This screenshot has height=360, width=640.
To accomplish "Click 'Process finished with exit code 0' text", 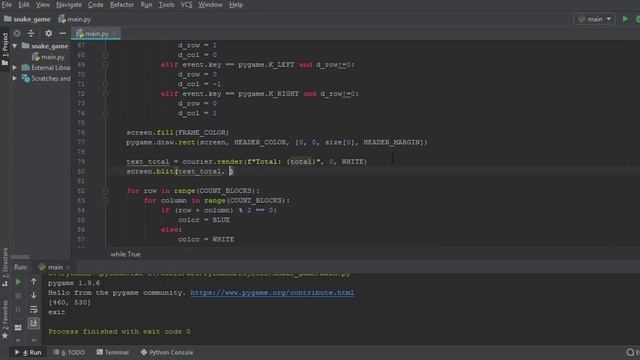I will pos(119,331).
